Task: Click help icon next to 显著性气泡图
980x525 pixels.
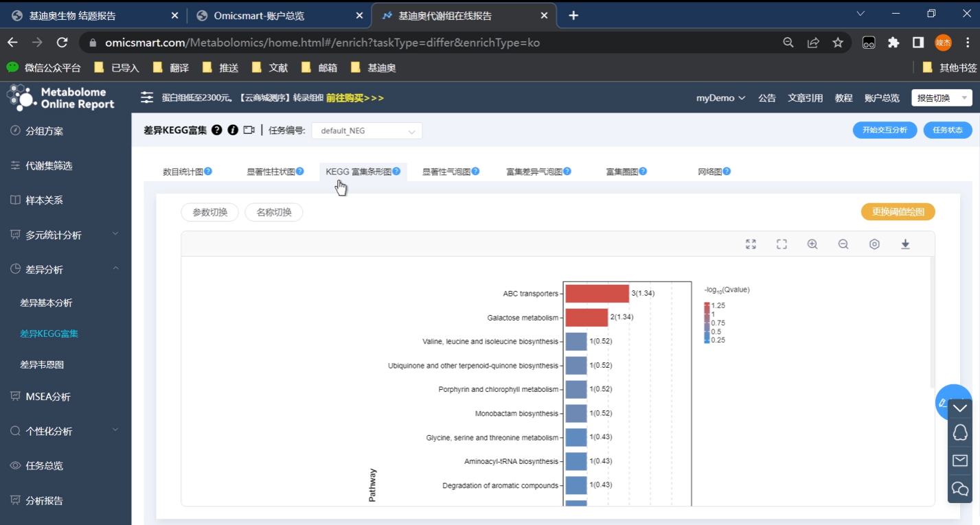Action: [x=475, y=172]
